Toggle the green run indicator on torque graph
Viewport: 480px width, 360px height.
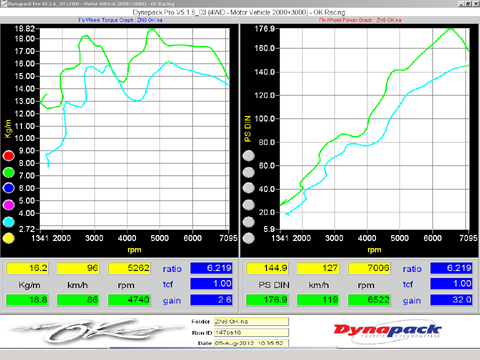click(9, 172)
